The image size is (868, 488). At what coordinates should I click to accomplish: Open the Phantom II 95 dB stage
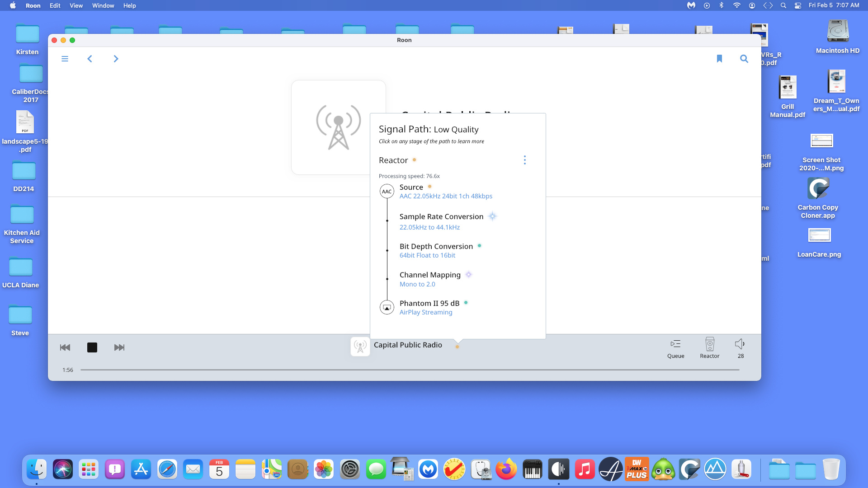tap(429, 303)
